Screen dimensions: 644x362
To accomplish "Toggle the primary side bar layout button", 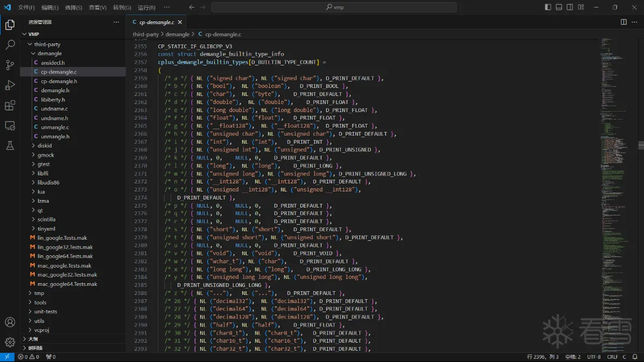I will (x=548, y=8).
